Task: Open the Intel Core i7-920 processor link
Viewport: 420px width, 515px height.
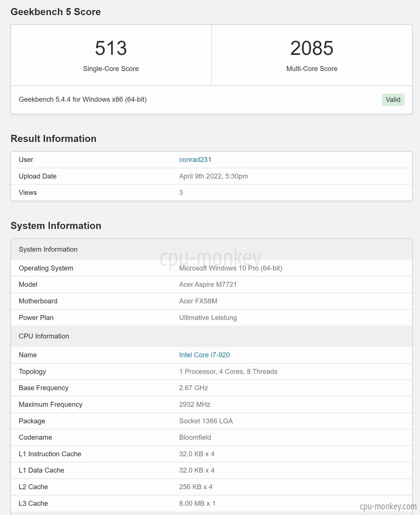Action: (204, 355)
